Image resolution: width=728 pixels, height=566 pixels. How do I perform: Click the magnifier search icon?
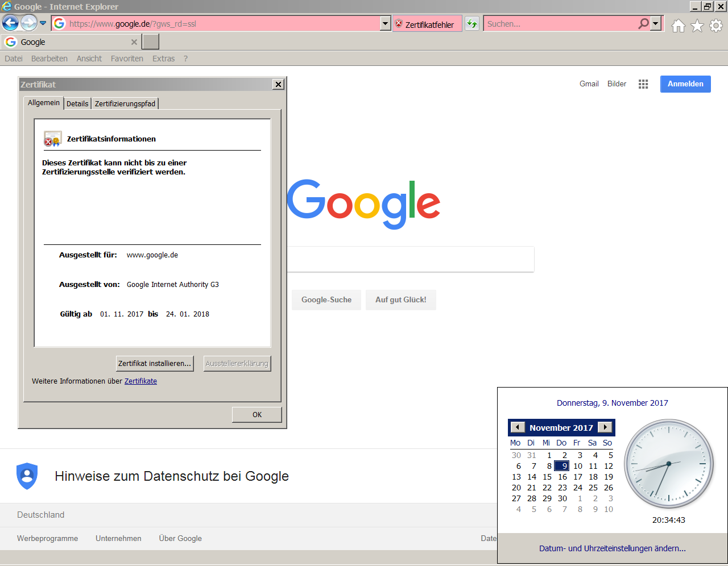tap(643, 24)
